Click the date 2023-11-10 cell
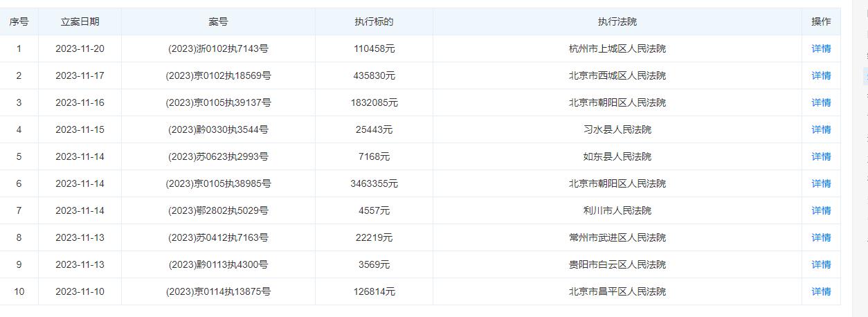This screenshot has width=868, height=317. click(80, 291)
